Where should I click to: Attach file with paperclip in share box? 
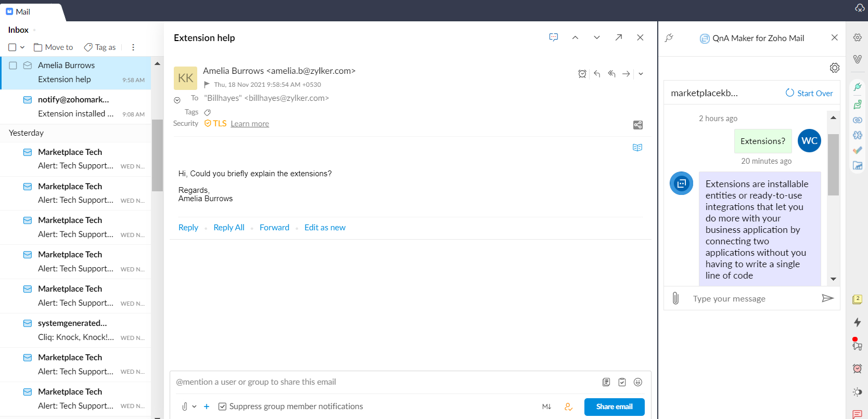[x=184, y=407]
